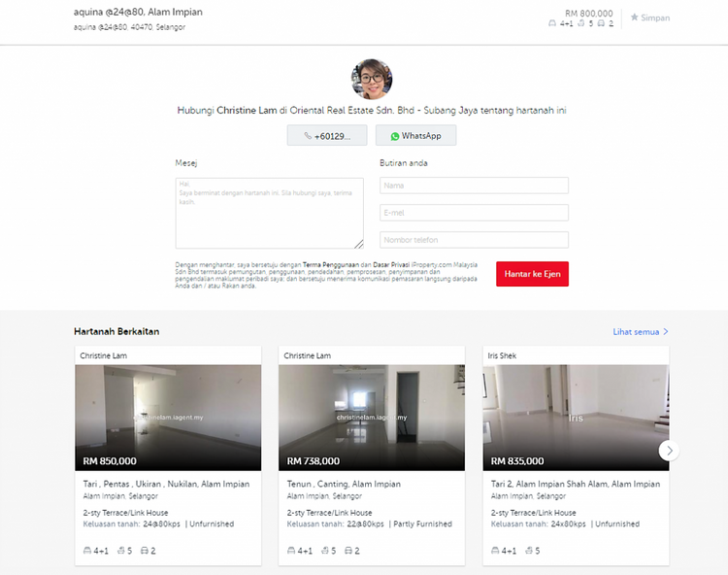Viewport: 728px width, 575px height.
Task: Click the RM 800,000 price in header
Action: coord(589,14)
